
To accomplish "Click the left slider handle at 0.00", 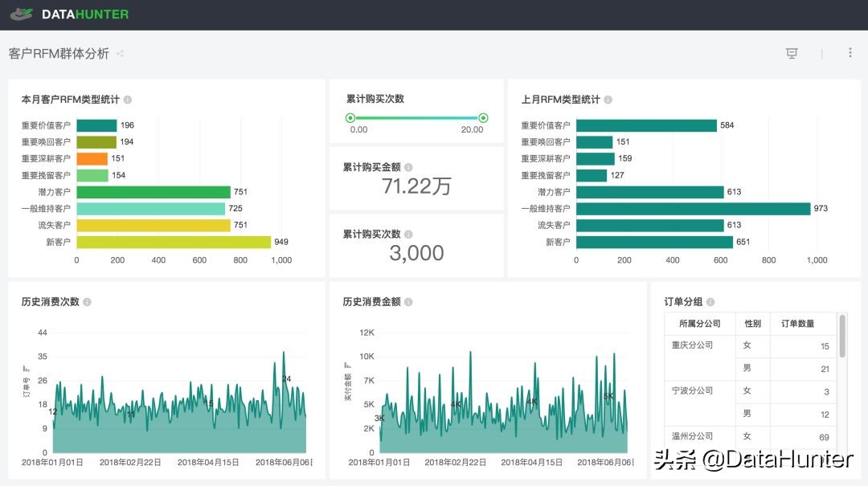I will (350, 118).
